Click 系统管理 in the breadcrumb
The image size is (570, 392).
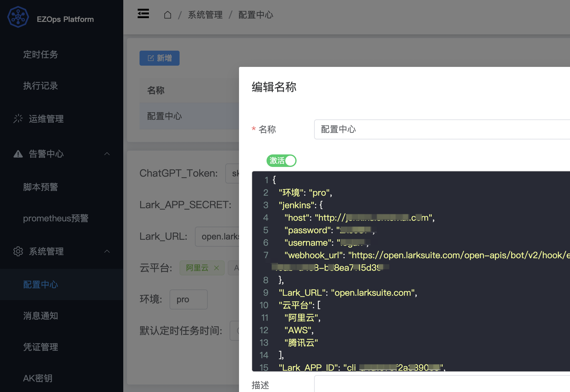coord(205,15)
